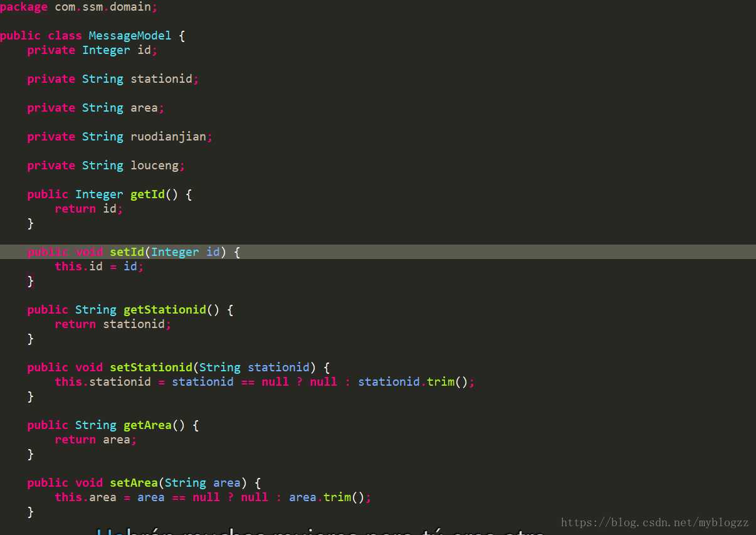
Task: Click the "private Integer id;" field line
Action: pos(92,50)
